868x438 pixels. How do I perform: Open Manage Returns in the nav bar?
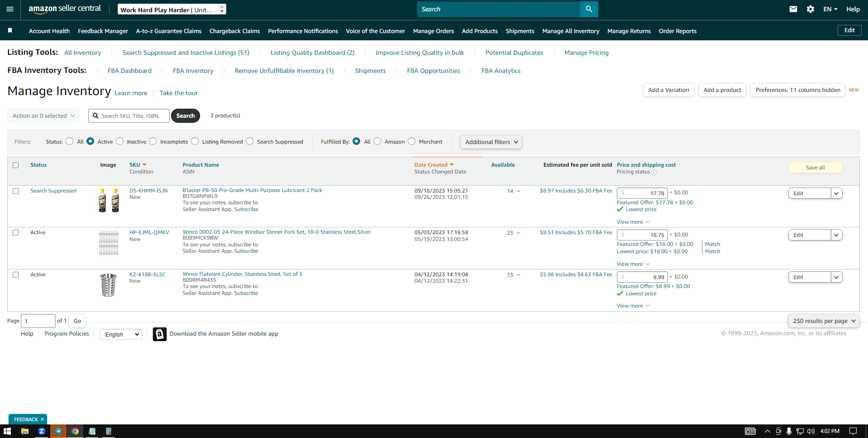(629, 31)
